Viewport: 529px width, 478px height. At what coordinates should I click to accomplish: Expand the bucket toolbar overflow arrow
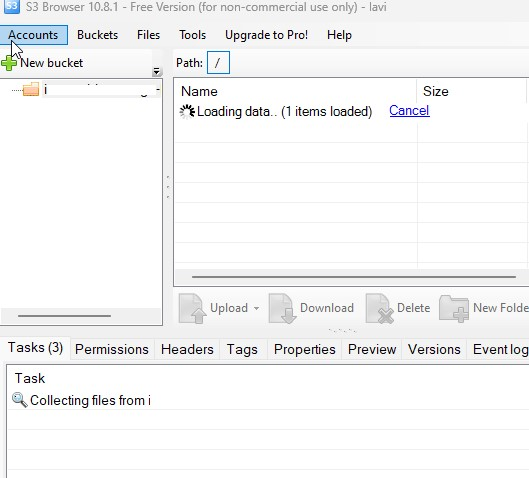click(x=156, y=72)
